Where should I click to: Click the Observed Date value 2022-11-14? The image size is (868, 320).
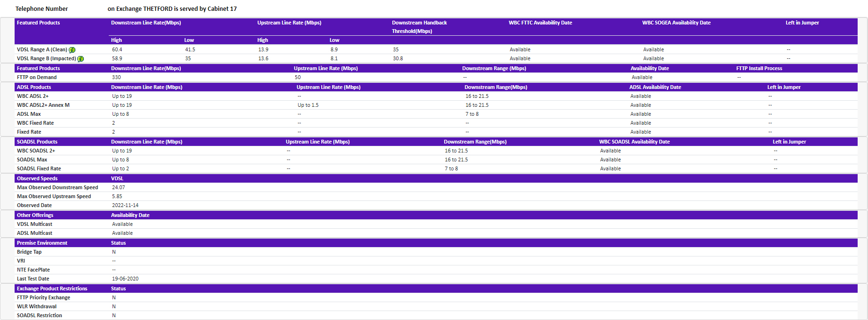tap(125, 205)
